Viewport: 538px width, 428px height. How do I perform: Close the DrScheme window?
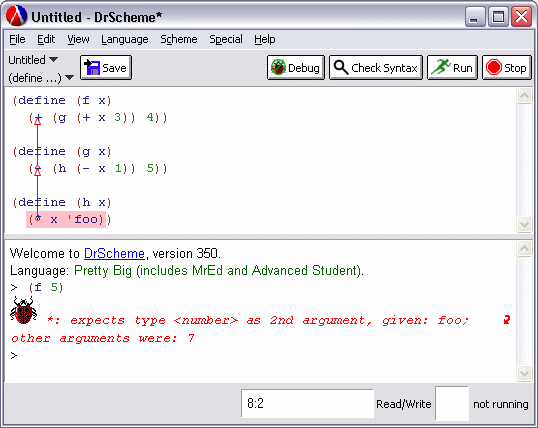[522, 16]
